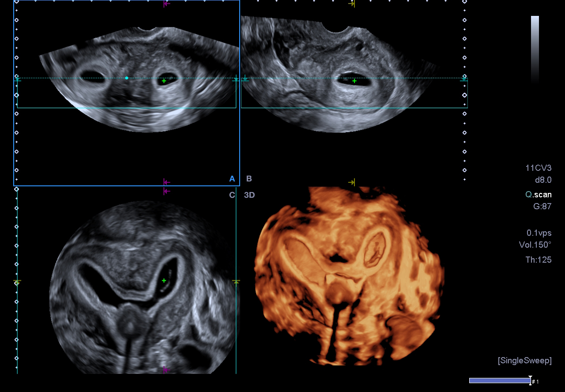Click the cyan center dot on plane A line

tap(127, 78)
